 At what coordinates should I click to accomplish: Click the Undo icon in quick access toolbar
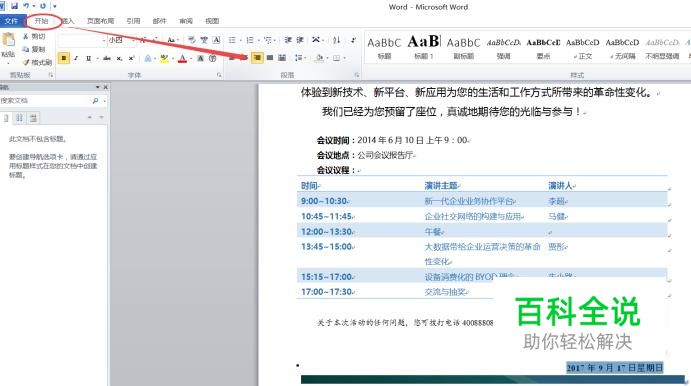click(26, 6)
